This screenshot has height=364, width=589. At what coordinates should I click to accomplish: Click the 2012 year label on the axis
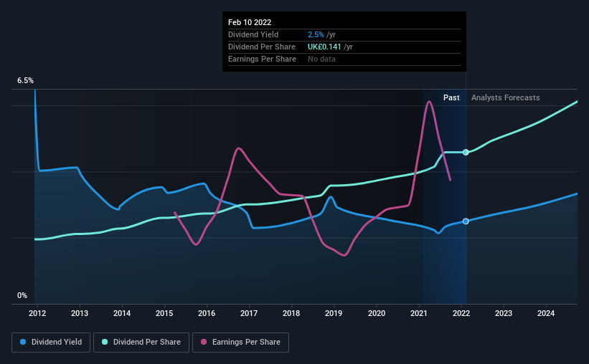coord(37,313)
